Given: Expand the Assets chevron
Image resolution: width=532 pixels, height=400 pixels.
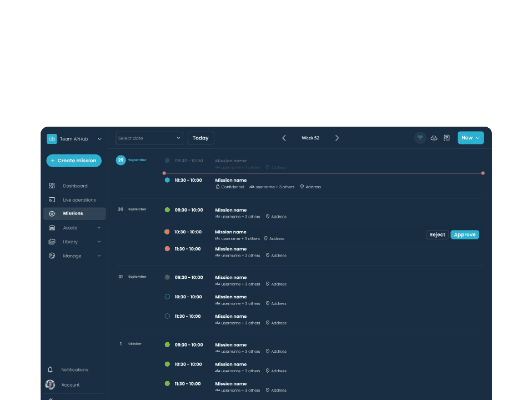Looking at the screenshot, I should click(x=99, y=228).
